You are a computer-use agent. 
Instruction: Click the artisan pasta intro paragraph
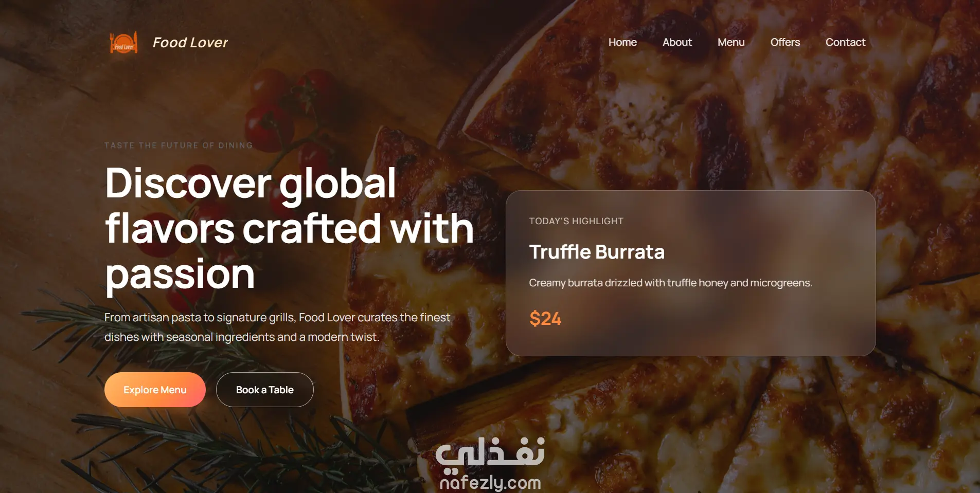point(277,327)
